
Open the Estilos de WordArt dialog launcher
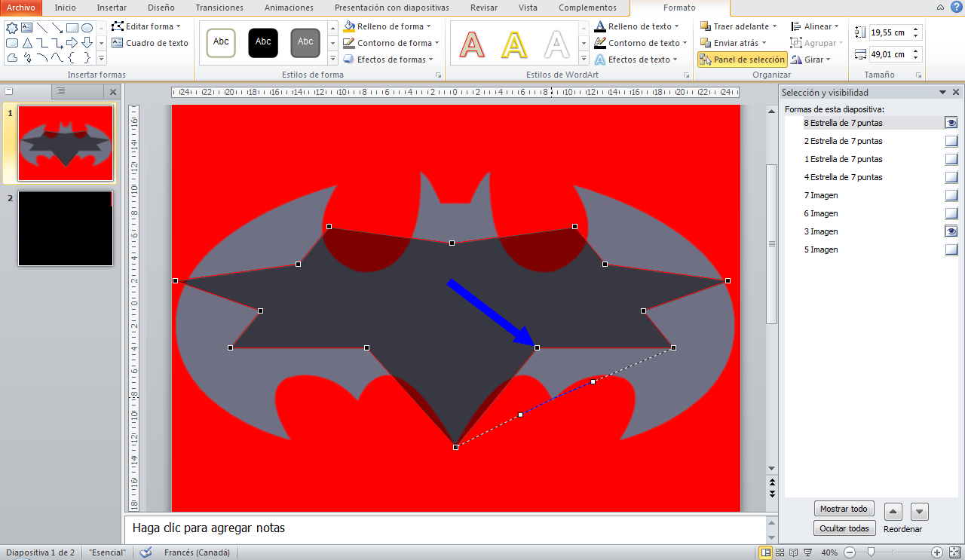tap(686, 75)
